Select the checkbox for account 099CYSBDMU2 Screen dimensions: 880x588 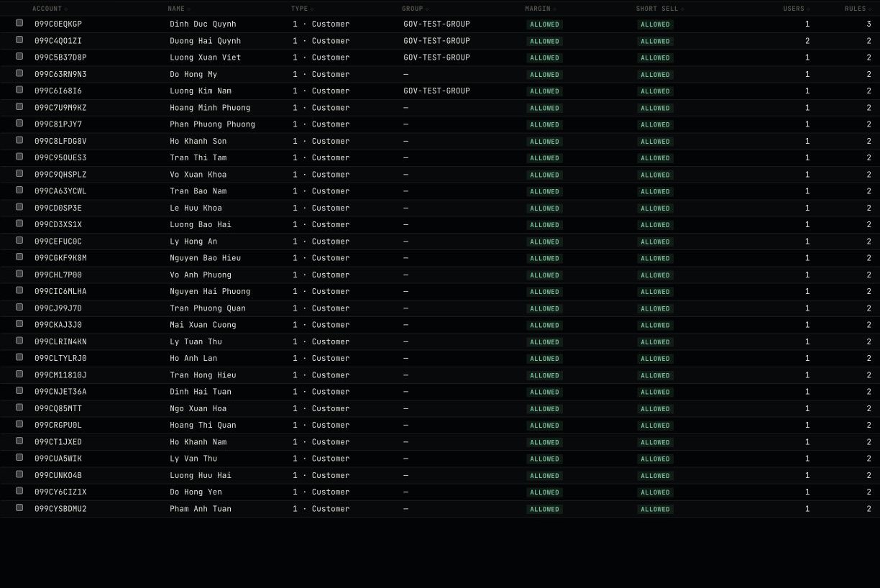pos(19,508)
